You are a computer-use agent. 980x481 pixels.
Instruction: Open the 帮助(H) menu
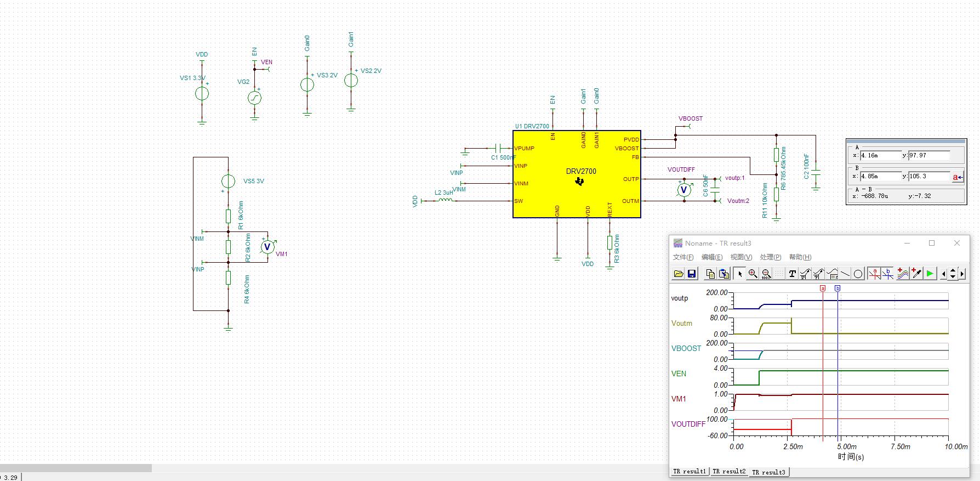800,257
